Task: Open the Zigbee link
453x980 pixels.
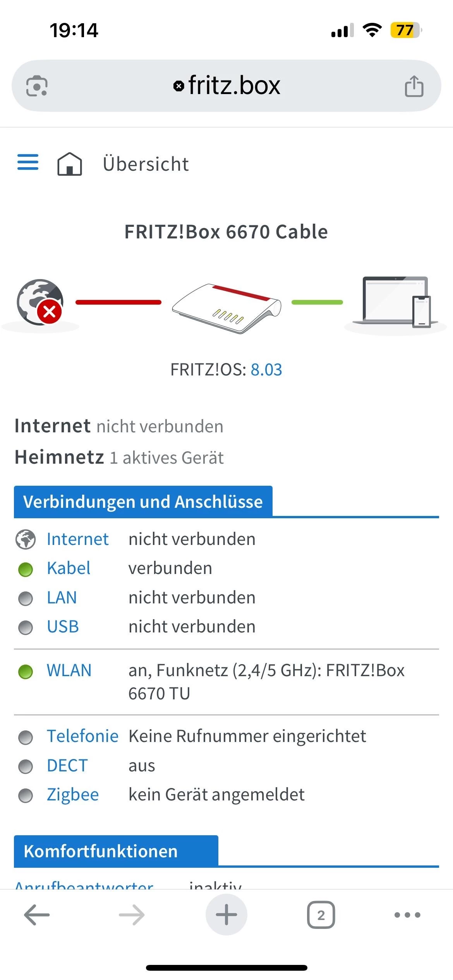Action: pos(73,795)
